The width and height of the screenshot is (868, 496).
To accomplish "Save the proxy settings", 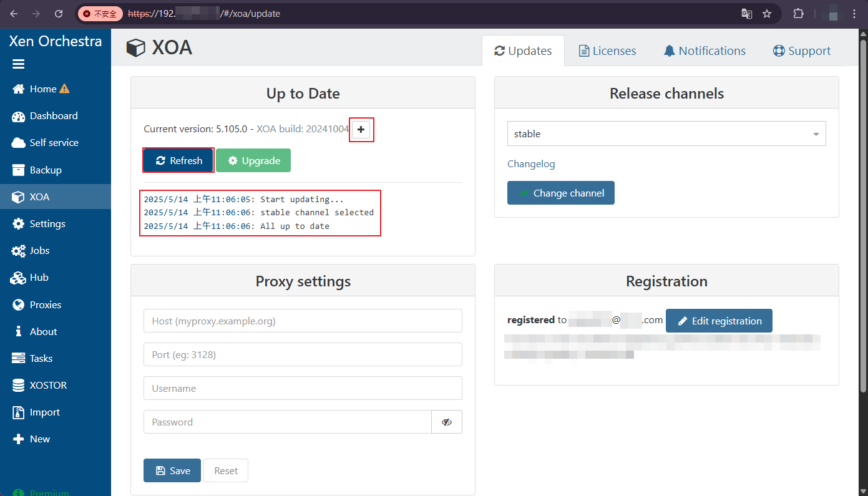I will tap(172, 470).
